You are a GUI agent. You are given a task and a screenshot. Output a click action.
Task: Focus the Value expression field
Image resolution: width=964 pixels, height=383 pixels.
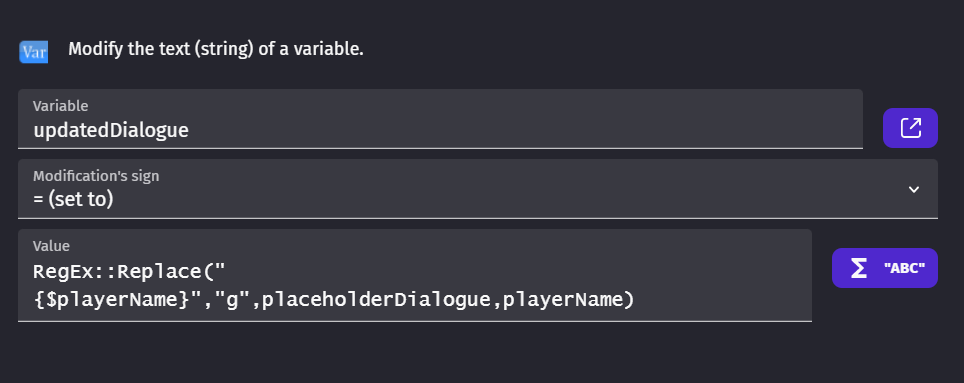click(x=415, y=275)
